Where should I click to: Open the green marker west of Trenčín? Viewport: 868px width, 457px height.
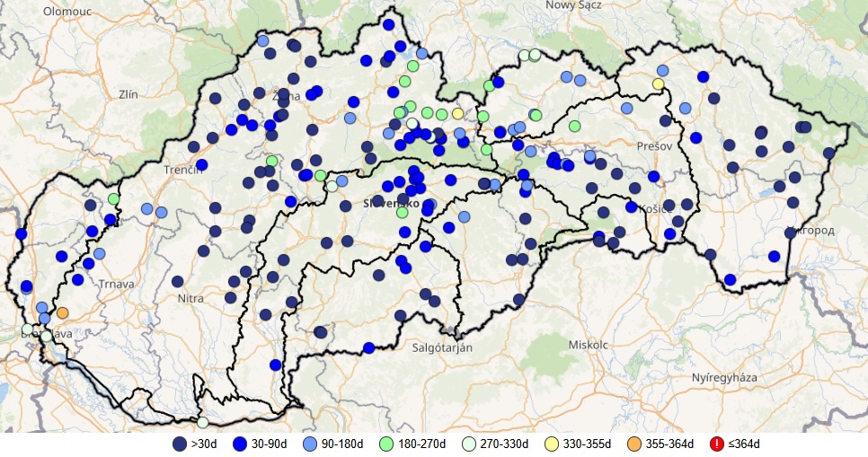[x=114, y=198]
